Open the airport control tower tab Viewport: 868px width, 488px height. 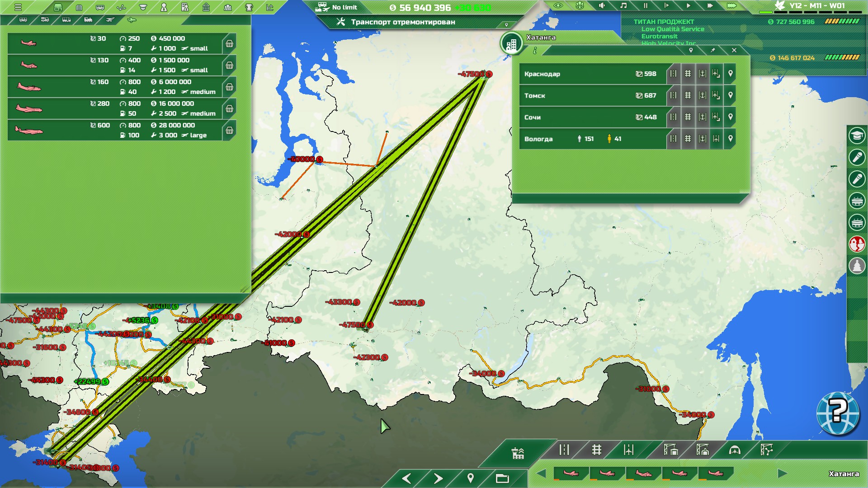518,453
